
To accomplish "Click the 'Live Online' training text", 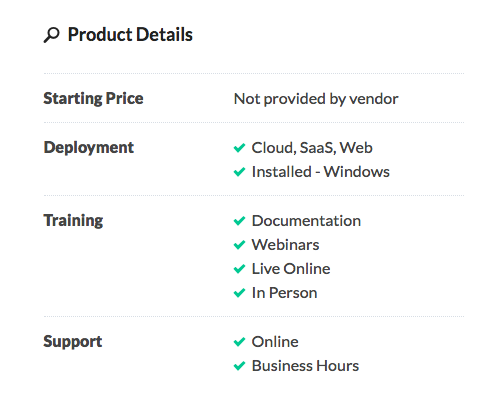I will click(x=291, y=269).
